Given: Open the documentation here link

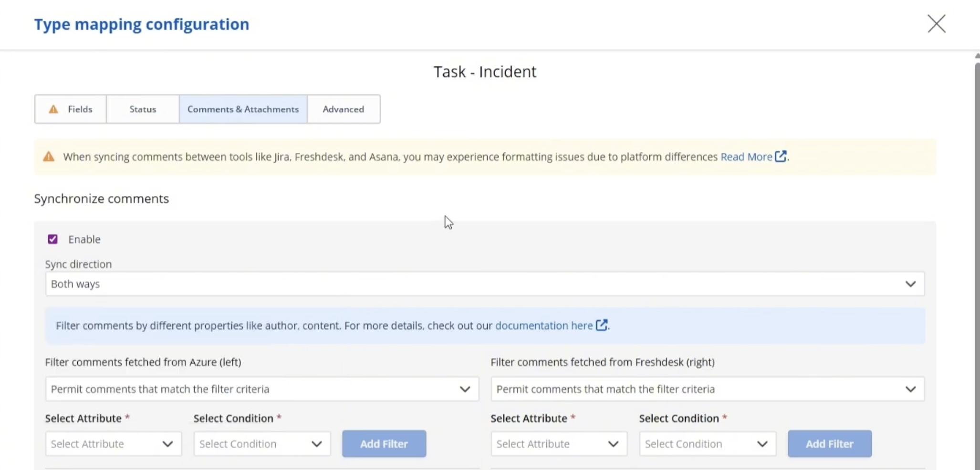Looking at the screenshot, I should [544, 326].
